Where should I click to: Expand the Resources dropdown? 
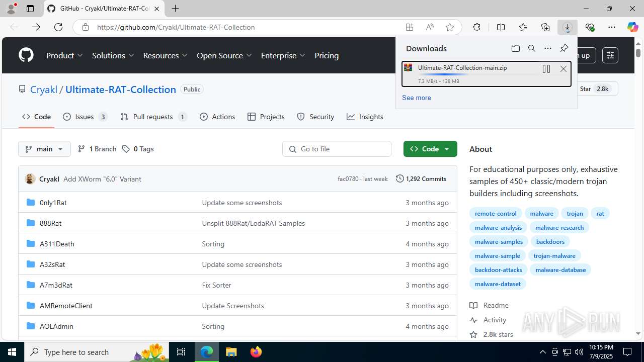[165, 55]
